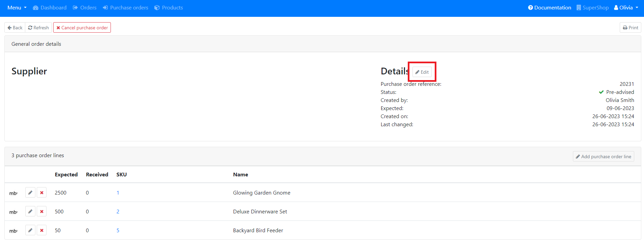Add a purchase order line
This screenshot has width=644, height=243.
coord(603,157)
